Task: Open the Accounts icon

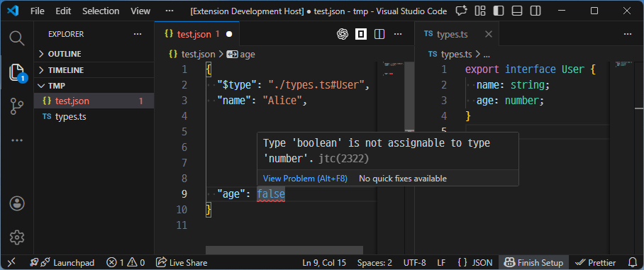Action: tap(17, 203)
